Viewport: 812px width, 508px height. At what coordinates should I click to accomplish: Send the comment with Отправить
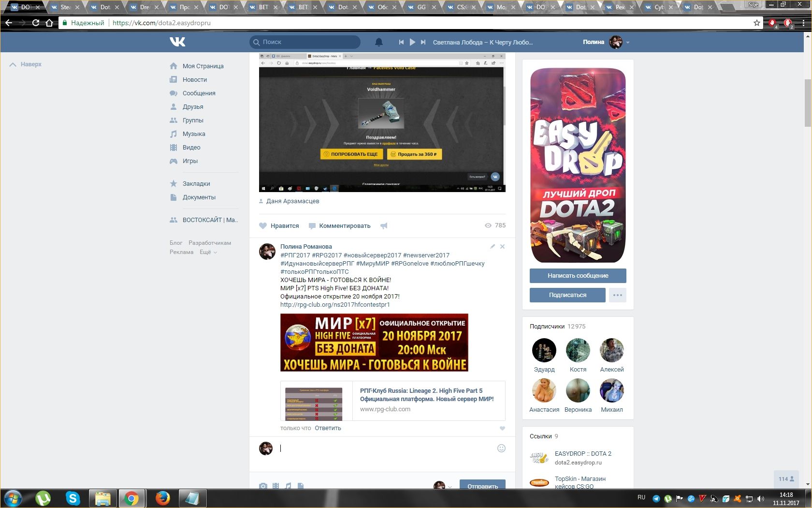pyautogui.click(x=482, y=485)
